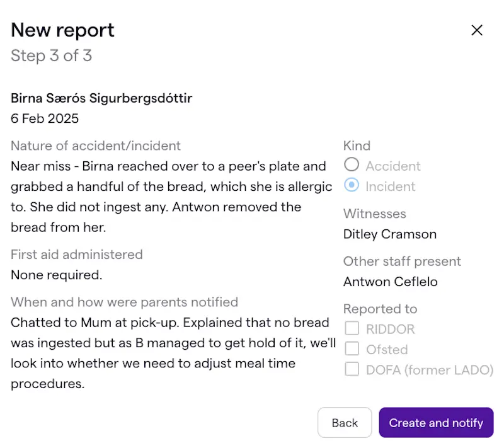Click the child name Birna Særós Sigurbergsdóttir
This screenshot has height=448, width=504.
101,98
